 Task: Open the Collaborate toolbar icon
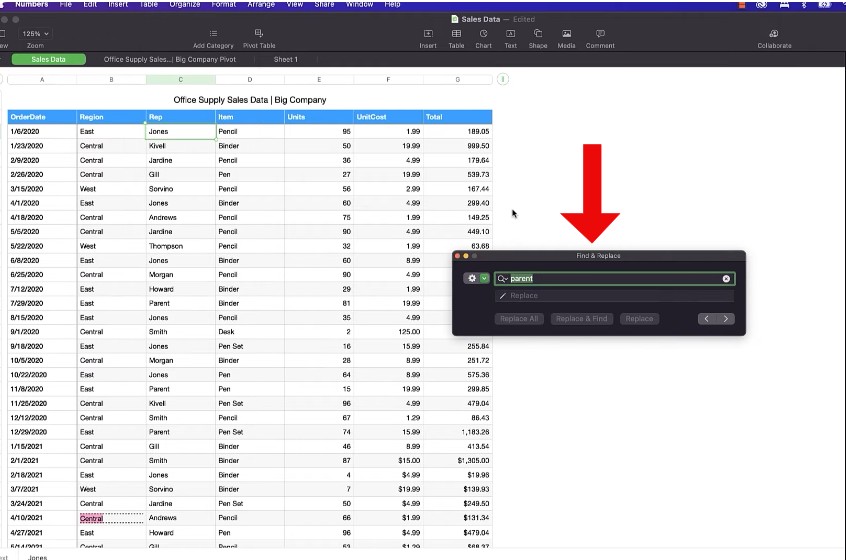click(x=774, y=33)
